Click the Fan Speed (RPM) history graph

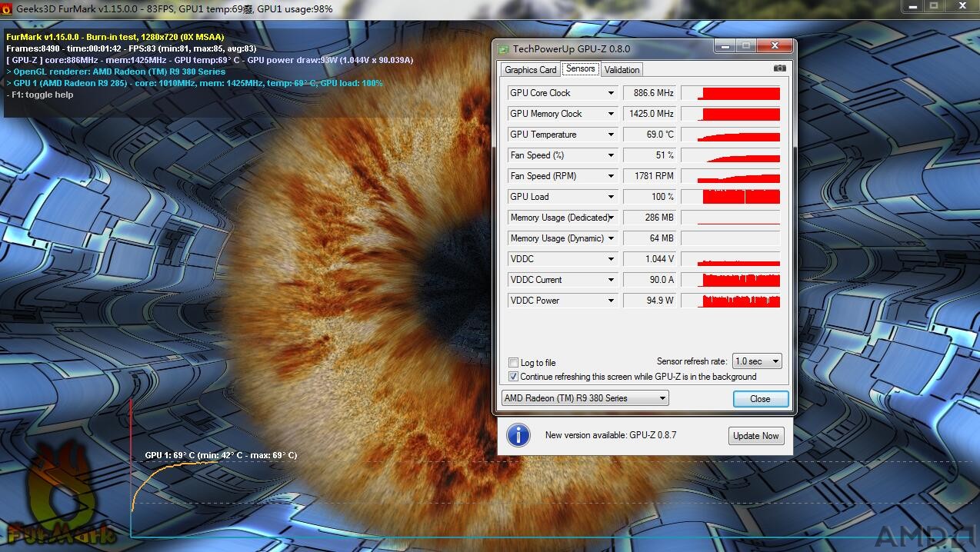coord(730,176)
